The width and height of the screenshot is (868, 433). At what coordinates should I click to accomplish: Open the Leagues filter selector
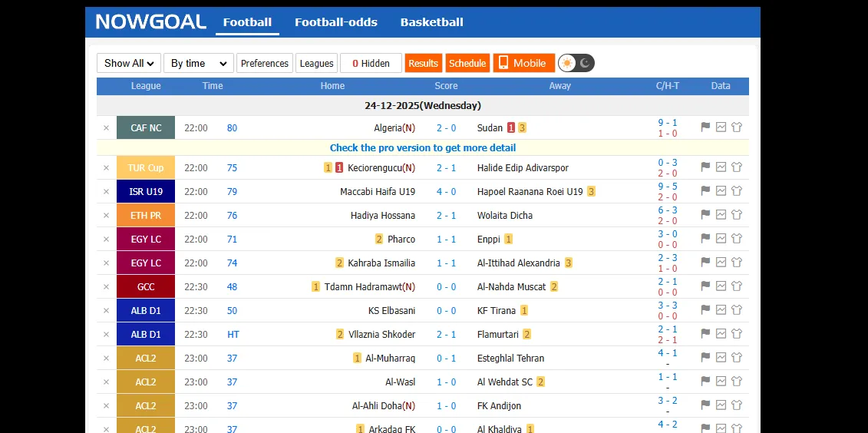[x=316, y=63]
